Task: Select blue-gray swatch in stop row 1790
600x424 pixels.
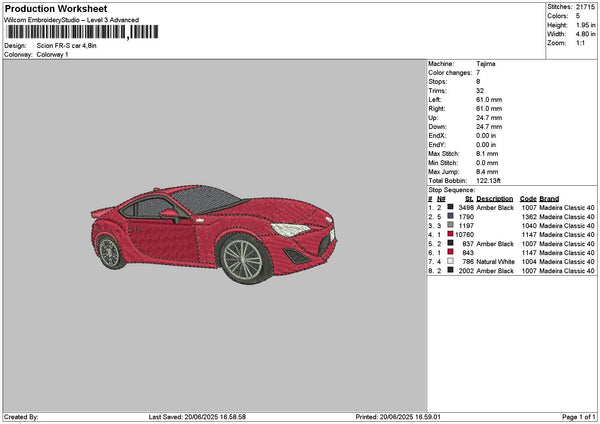Action: pos(450,216)
